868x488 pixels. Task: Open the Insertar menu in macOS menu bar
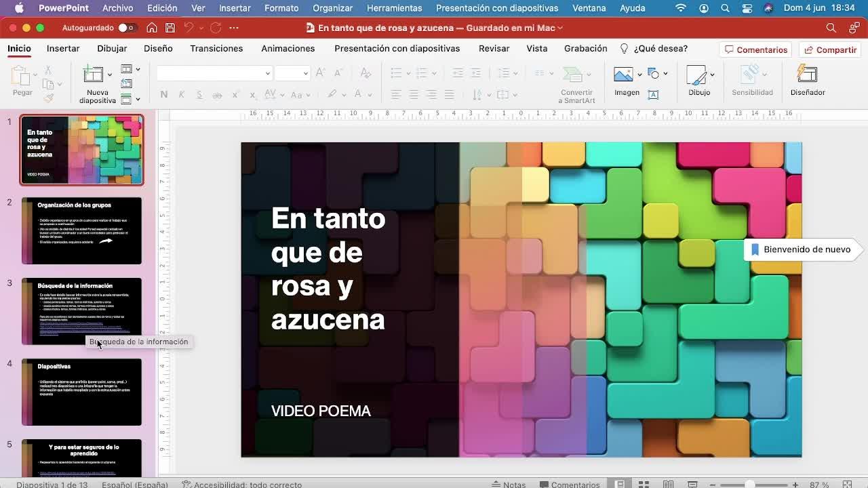point(235,8)
